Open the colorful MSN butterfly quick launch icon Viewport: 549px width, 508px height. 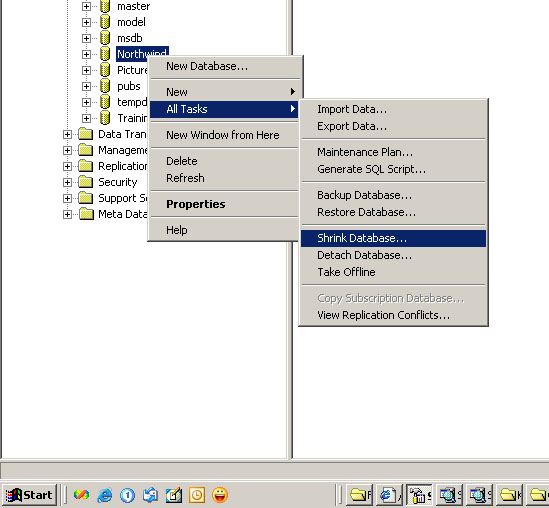coord(81,495)
